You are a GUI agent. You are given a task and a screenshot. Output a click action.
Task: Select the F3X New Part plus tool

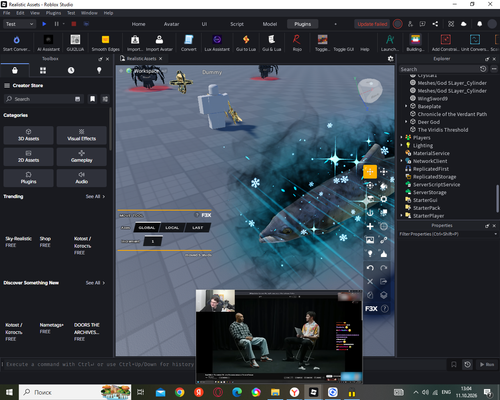(370, 226)
